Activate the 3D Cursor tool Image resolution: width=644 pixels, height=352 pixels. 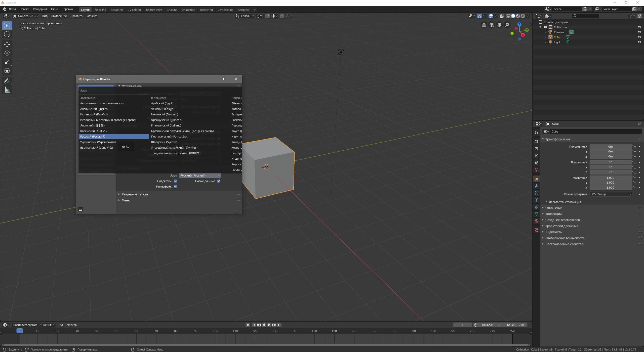7,34
